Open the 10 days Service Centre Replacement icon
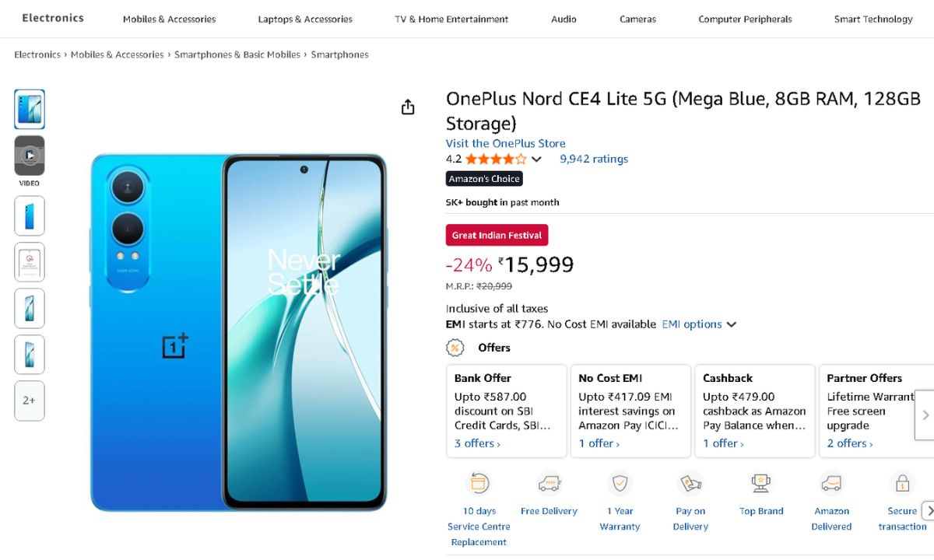This screenshot has width=934, height=560. click(x=478, y=484)
